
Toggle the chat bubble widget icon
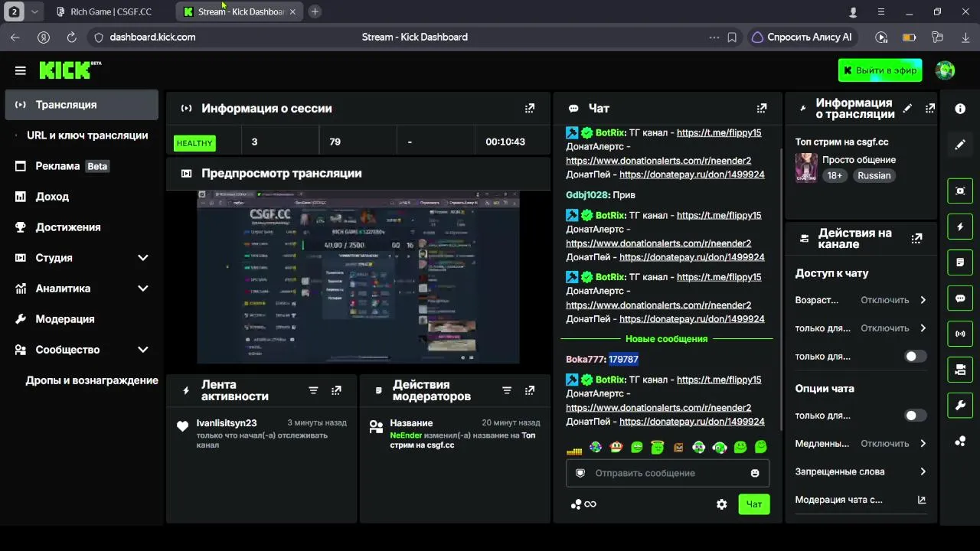960,298
